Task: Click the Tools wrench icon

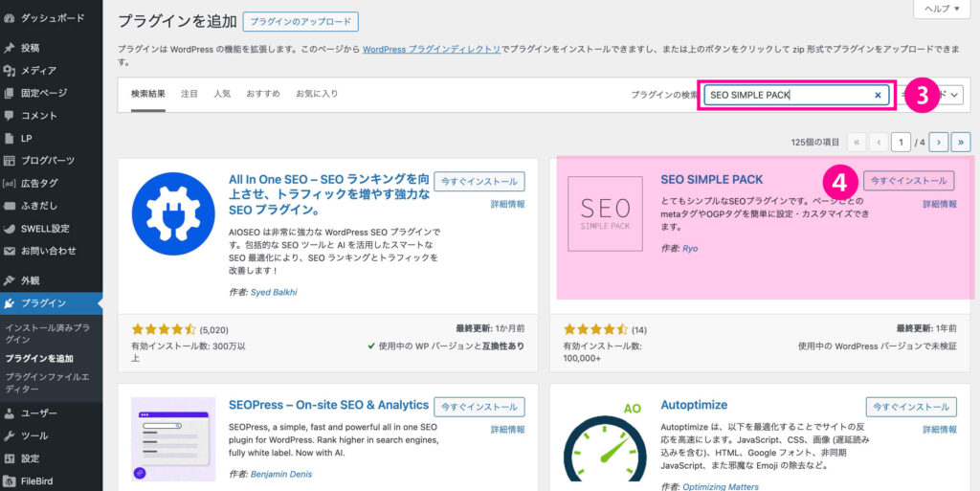Action: coord(10,435)
